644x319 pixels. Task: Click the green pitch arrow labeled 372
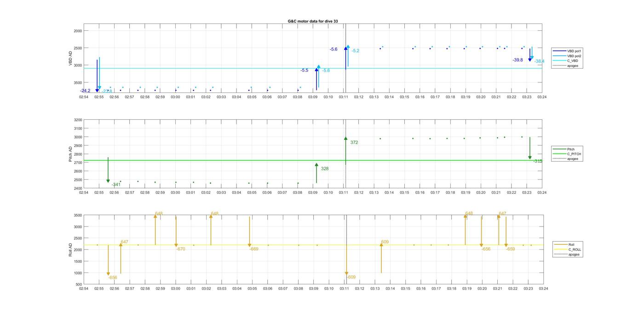pos(346,151)
